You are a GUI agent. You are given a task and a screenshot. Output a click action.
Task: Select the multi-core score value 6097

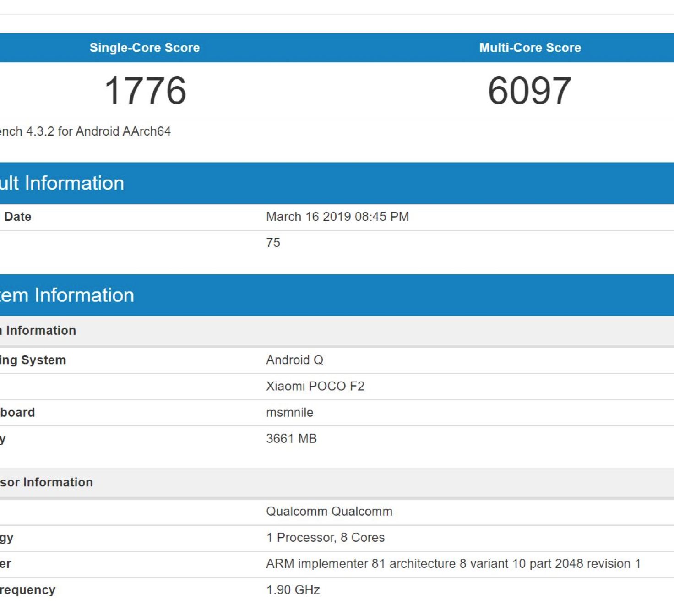pos(529,91)
